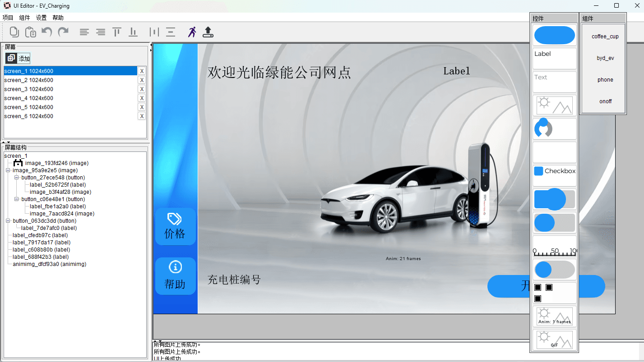Open the 设置 menu

pos(41,18)
